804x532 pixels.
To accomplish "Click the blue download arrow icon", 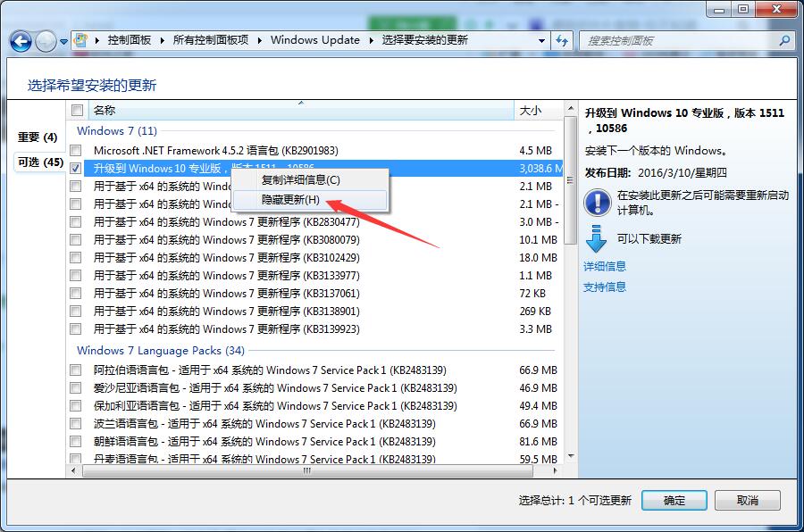I will pos(596,239).
